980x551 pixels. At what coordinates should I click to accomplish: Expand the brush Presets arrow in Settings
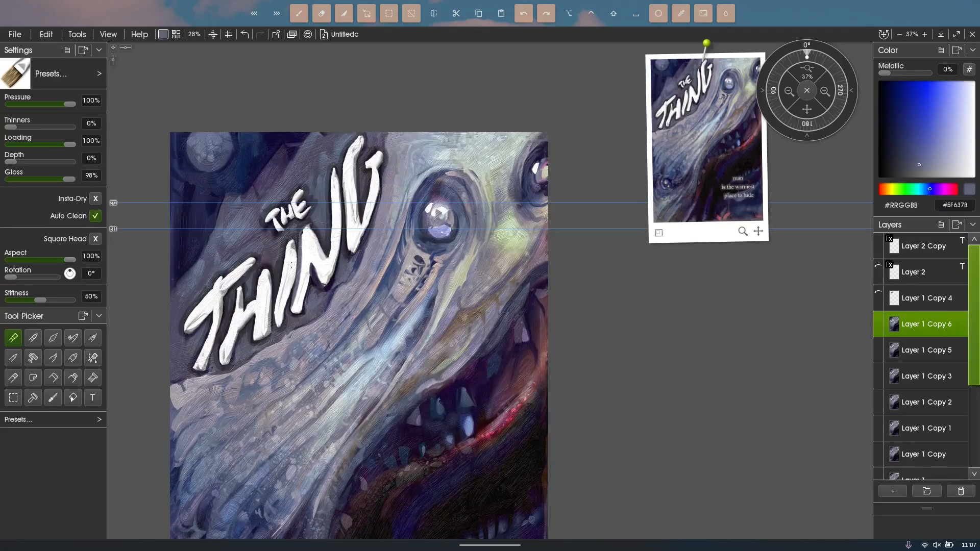[99, 73]
